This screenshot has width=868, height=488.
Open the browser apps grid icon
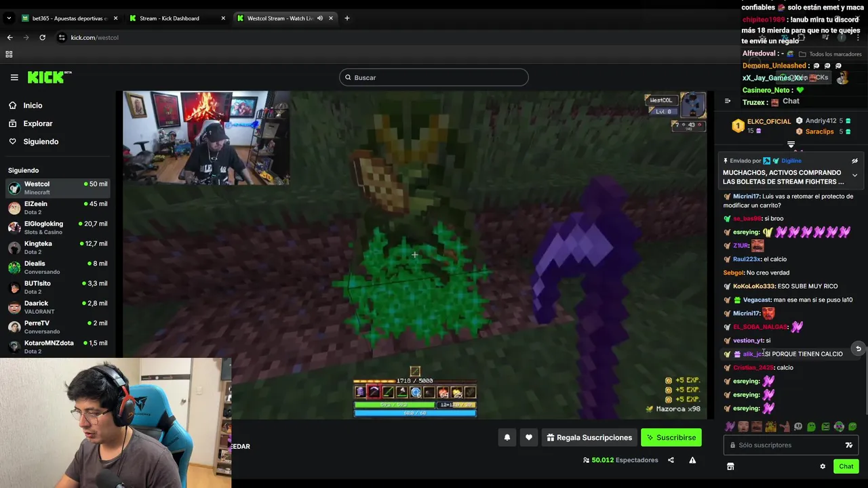[x=9, y=54]
